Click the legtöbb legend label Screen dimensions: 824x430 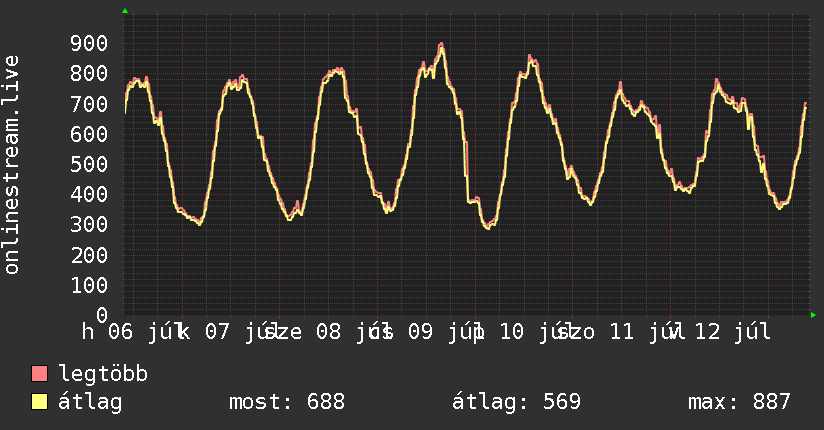tap(103, 374)
